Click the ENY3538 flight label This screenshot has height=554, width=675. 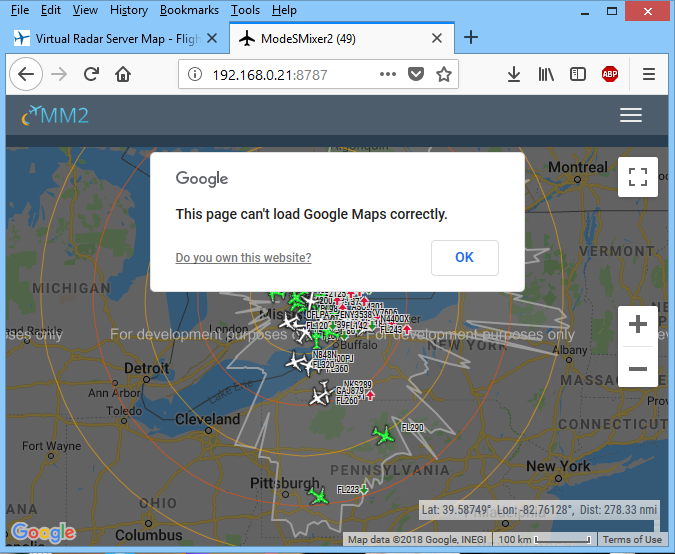356,315
